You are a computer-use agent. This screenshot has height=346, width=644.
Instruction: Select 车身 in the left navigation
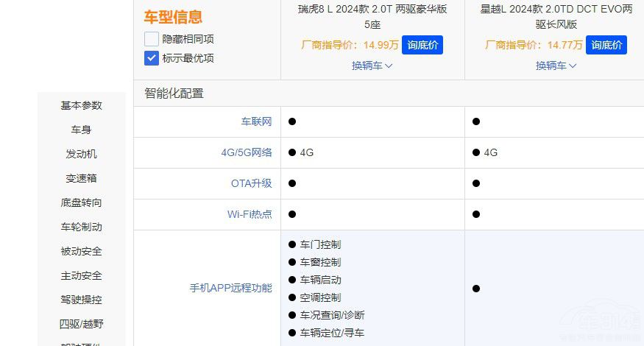pos(81,130)
